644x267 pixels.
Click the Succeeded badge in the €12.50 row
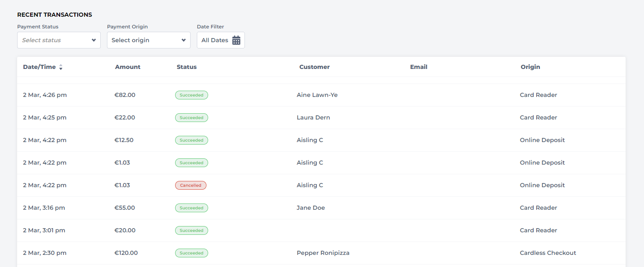coord(191,140)
